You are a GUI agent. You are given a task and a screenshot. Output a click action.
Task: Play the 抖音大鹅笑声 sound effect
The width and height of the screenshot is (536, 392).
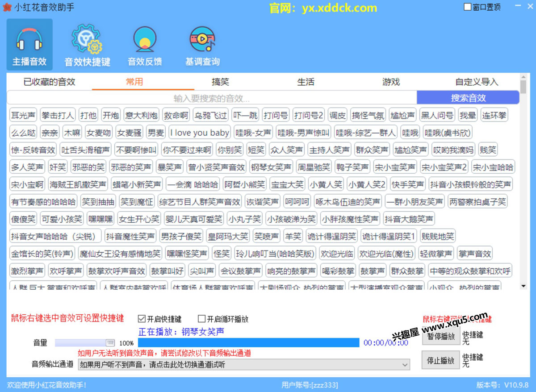click(409, 219)
